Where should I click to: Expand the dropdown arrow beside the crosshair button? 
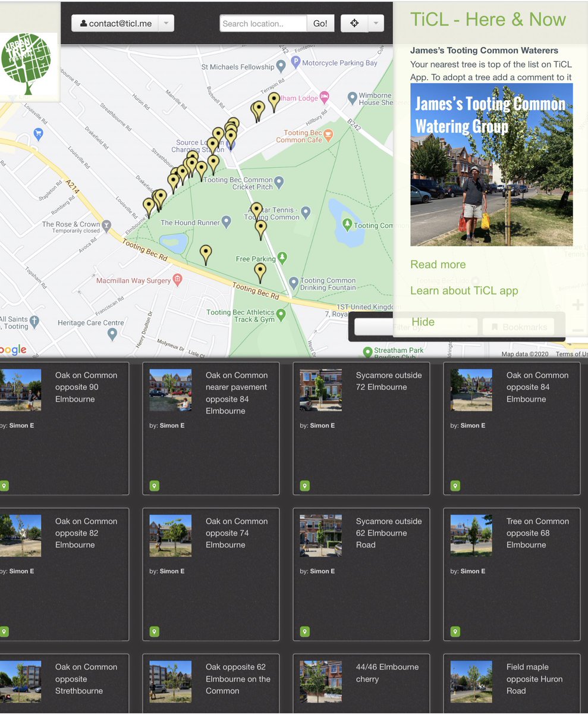pyautogui.click(x=376, y=23)
